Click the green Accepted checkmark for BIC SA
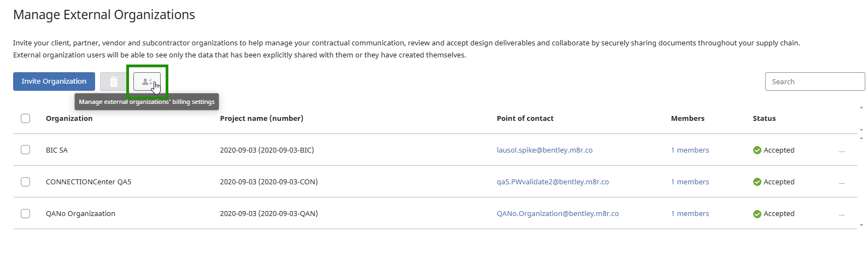Screen dimensions: 868x274 (757, 150)
